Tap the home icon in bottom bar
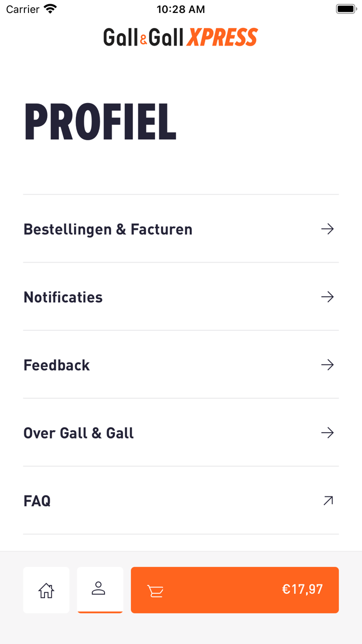362x644 pixels. coord(46,590)
